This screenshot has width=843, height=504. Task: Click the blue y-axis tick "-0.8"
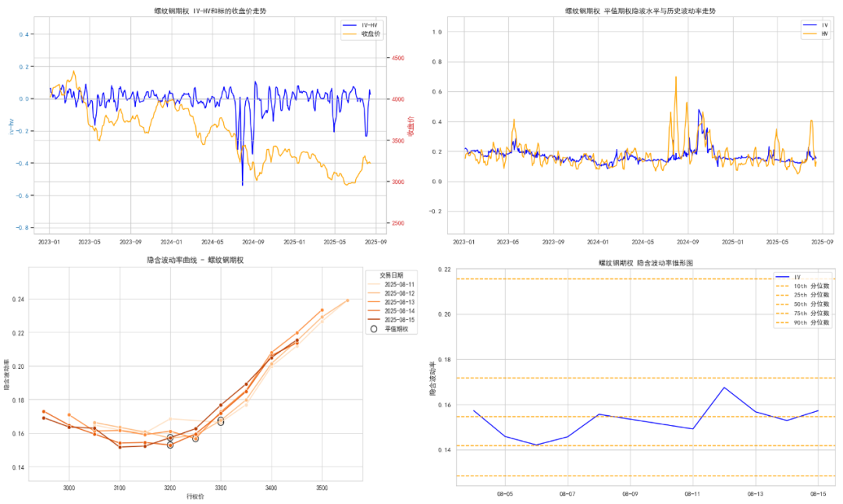(23, 228)
